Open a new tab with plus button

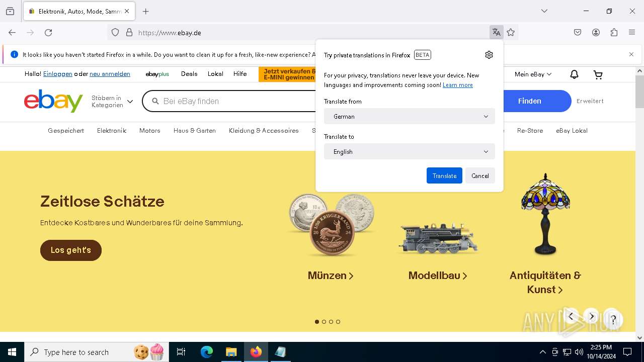tap(146, 11)
